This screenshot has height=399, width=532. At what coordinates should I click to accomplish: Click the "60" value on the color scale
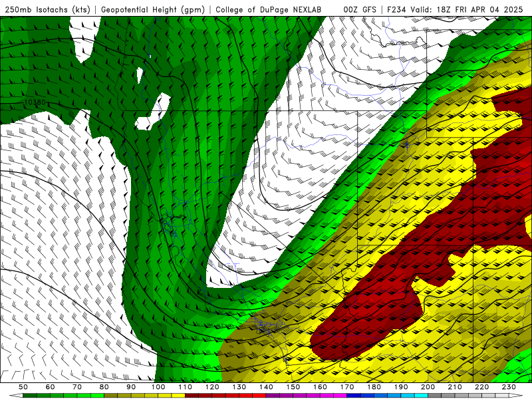tap(51, 387)
